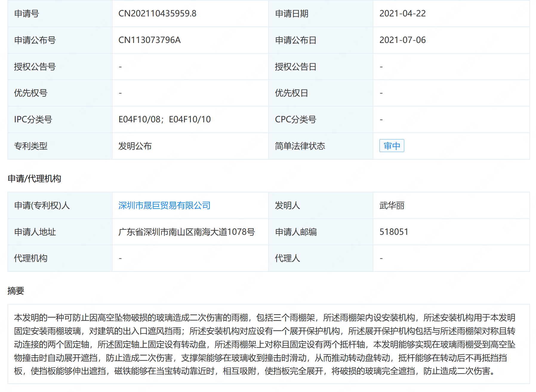Click the 申请公布日 label cell

(x=321, y=40)
